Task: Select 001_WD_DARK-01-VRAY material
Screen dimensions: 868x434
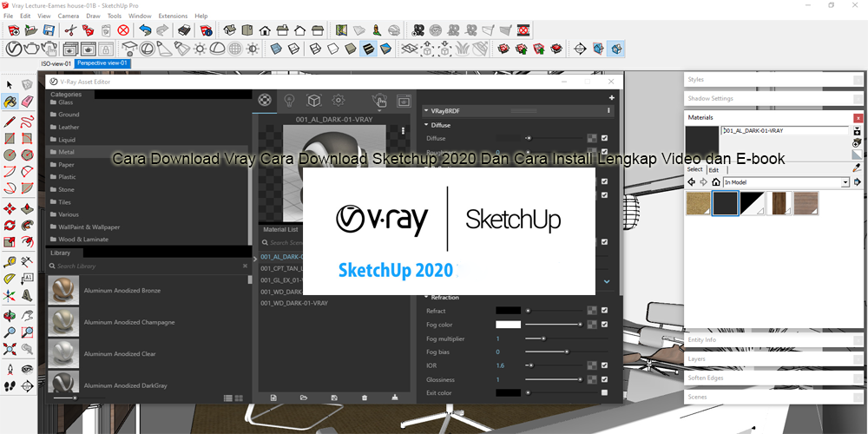Action: point(294,303)
